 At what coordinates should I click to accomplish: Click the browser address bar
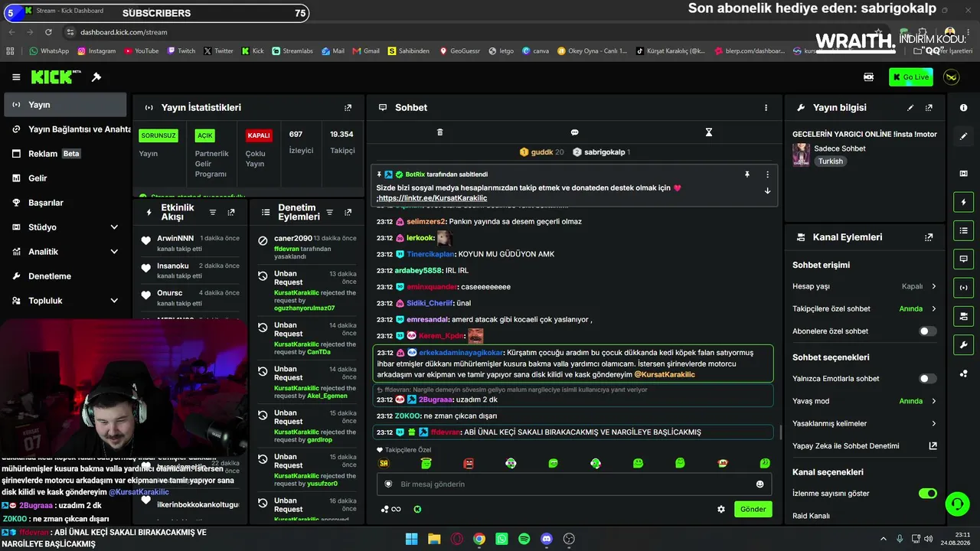(x=459, y=32)
